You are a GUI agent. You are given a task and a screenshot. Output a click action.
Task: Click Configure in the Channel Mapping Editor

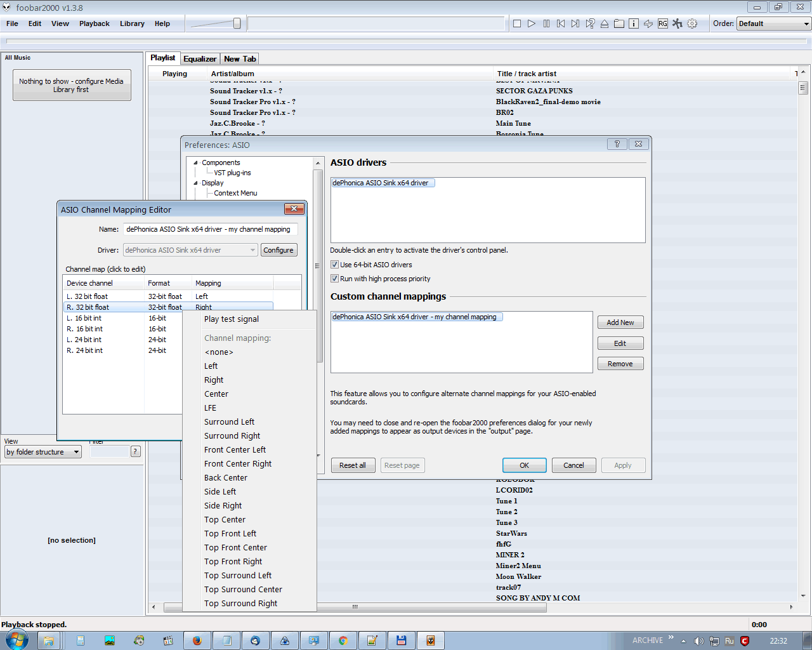(278, 250)
